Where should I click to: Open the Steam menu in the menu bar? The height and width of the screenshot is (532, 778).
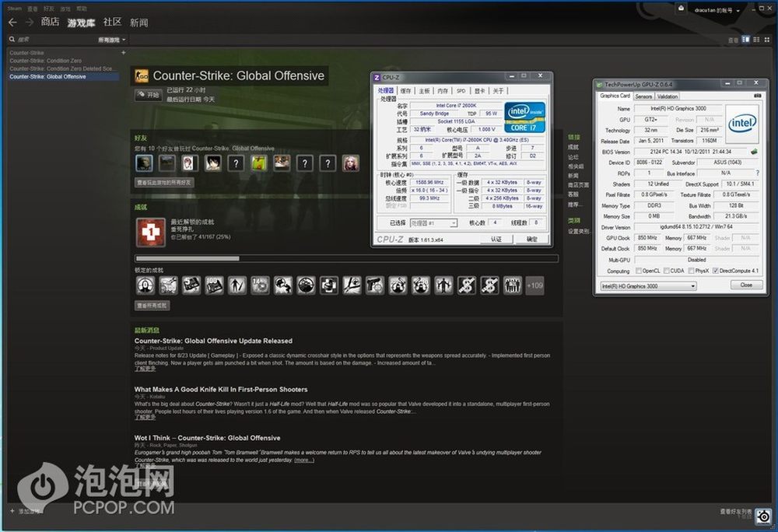pyautogui.click(x=14, y=9)
